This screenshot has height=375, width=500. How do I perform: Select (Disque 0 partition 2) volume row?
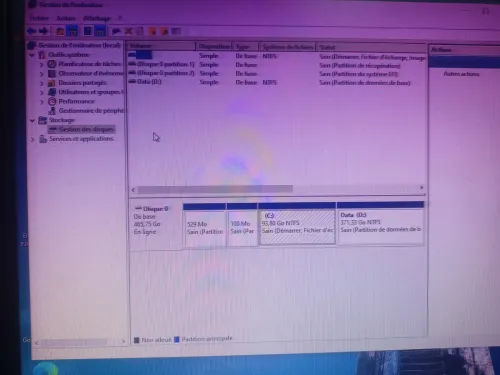(277, 73)
